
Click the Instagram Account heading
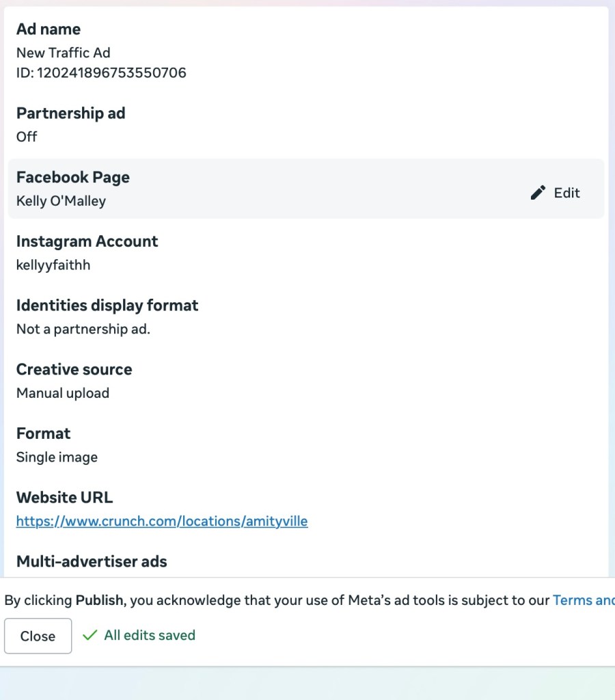click(87, 241)
